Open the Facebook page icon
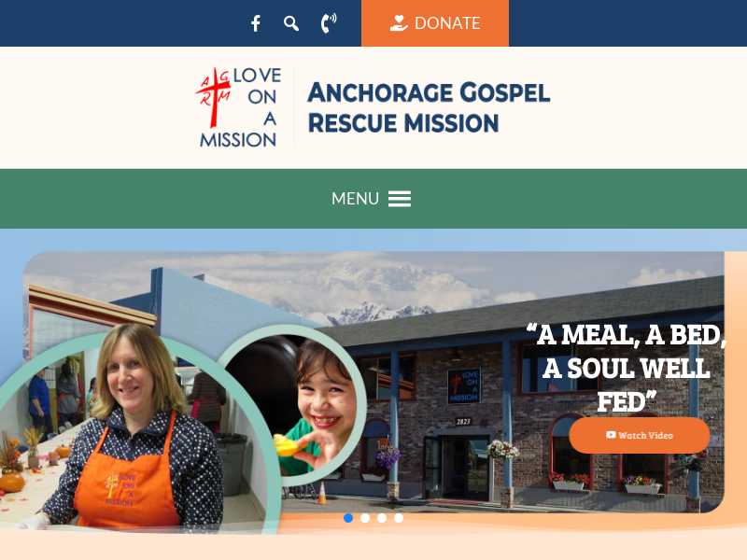The height and width of the screenshot is (560, 747). (256, 23)
